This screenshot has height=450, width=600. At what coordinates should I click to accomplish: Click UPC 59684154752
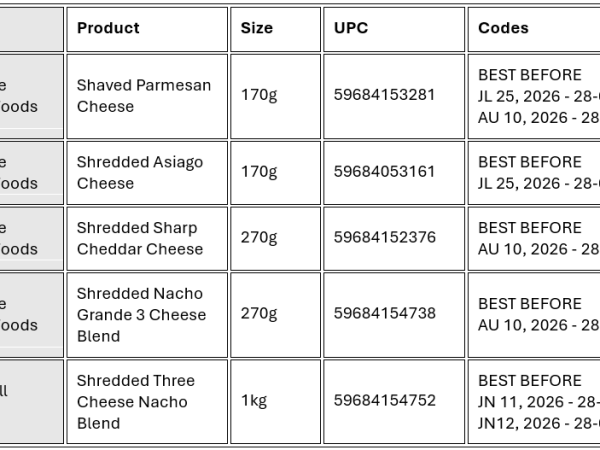[385, 401]
